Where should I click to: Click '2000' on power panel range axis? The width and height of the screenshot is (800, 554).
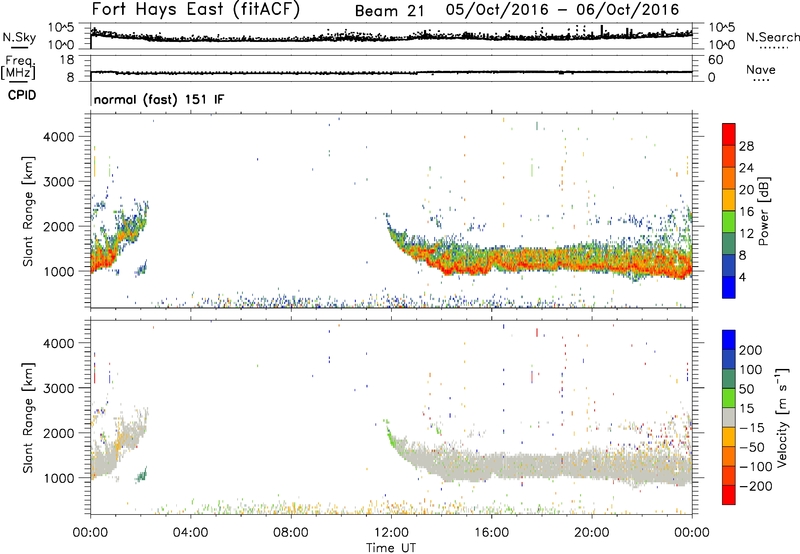click(x=59, y=226)
